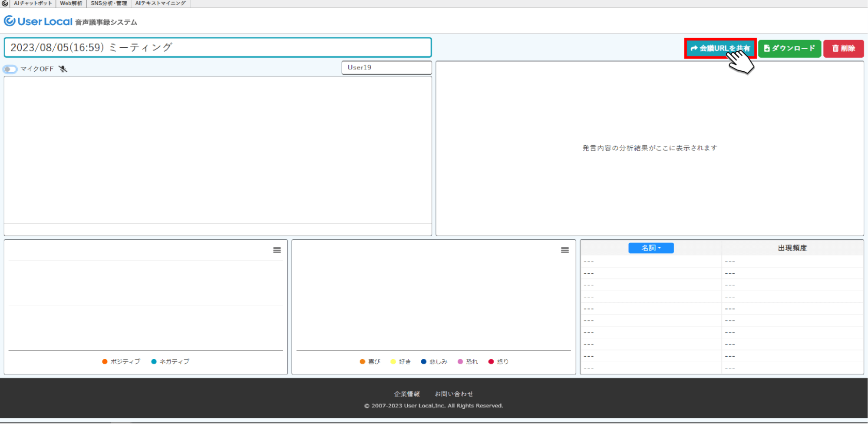Open the emotion chart hamburger menu

click(x=565, y=250)
